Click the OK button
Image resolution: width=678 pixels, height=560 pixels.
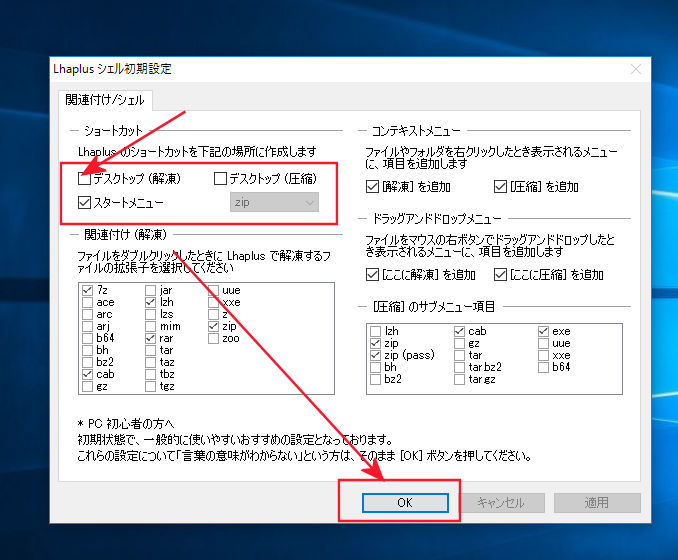click(405, 502)
